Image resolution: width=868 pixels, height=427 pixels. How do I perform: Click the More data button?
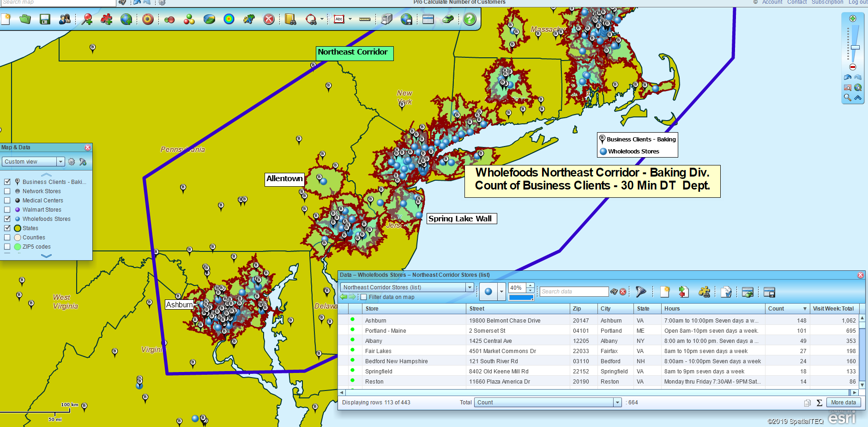(844, 403)
